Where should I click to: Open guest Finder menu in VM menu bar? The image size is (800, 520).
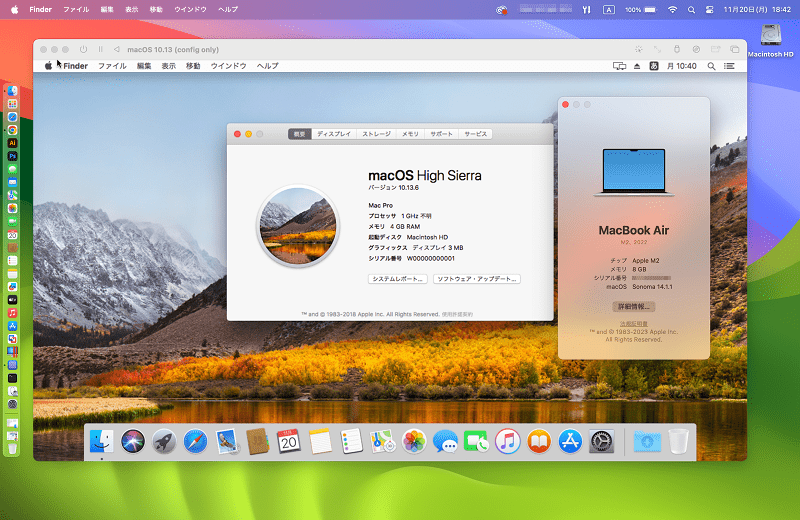point(76,66)
